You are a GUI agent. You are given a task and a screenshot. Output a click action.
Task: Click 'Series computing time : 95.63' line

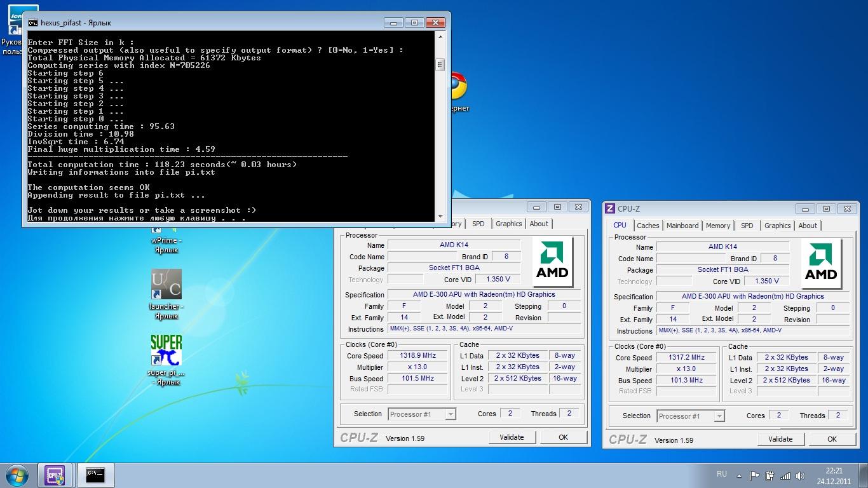[x=101, y=126]
